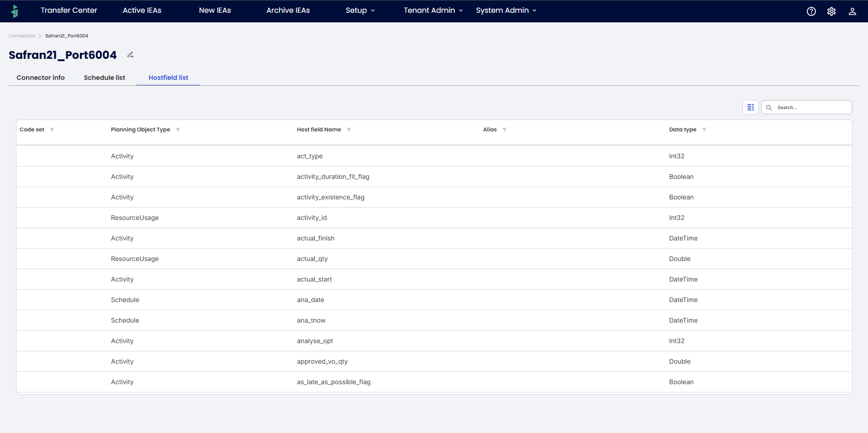Image resolution: width=868 pixels, height=433 pixels.
Task: Select the actual_qty cell
Action: (312, 259)
